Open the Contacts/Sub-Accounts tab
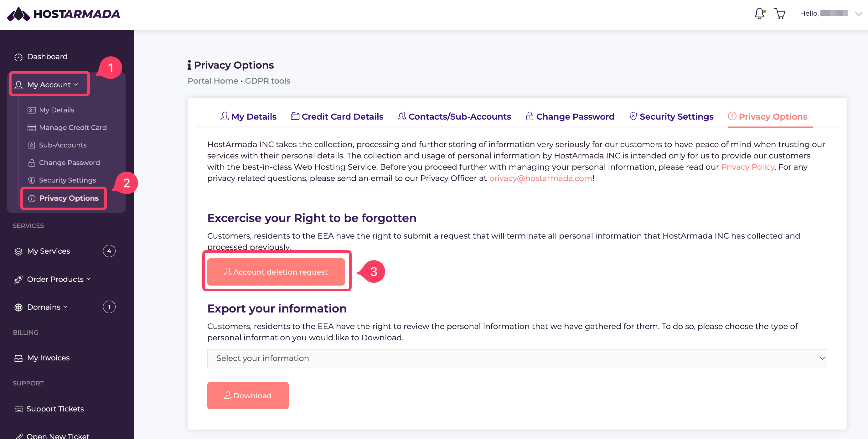868x439 pixels. point(454,116)
